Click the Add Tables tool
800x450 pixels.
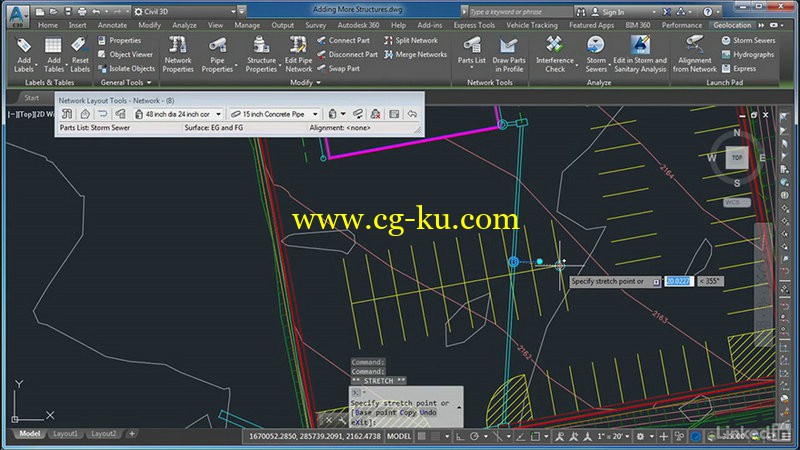click(x=53, y=55)
